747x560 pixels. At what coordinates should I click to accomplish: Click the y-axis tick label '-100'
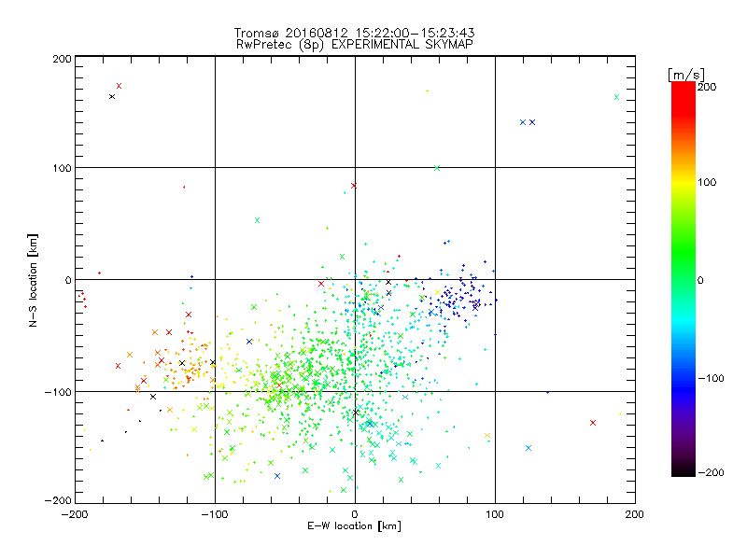[x=58, y=392]
